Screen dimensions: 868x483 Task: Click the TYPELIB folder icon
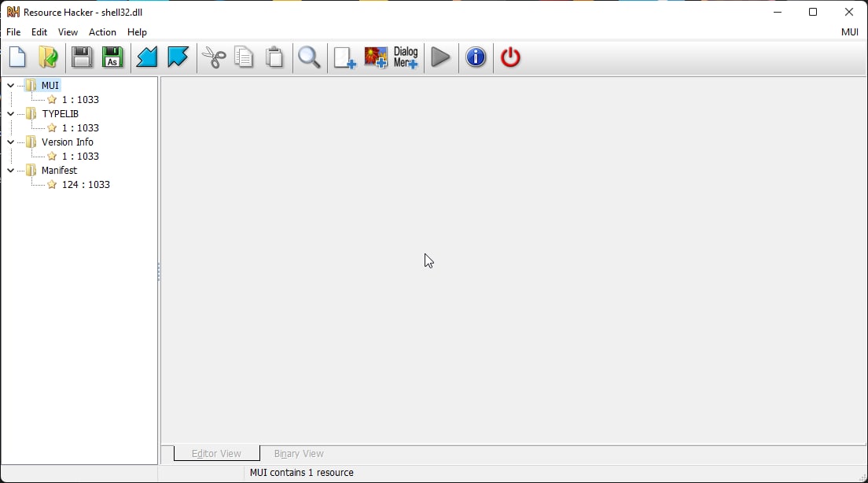tap(31, 113)
